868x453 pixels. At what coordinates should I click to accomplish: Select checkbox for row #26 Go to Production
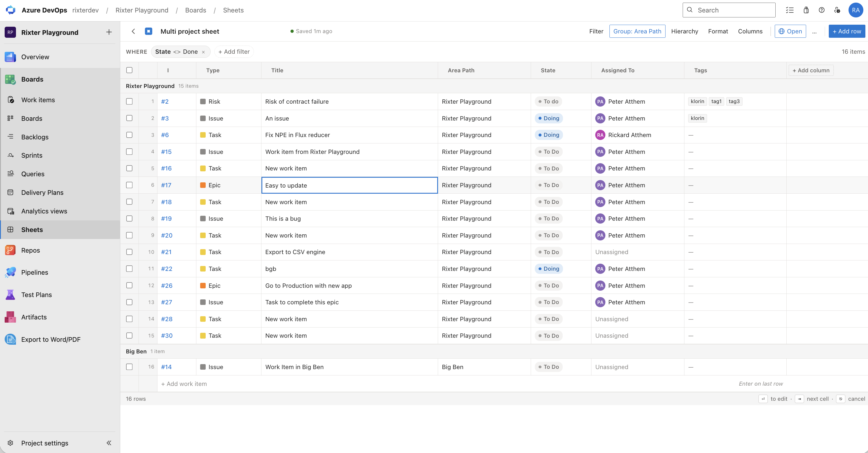coord(129,286)
